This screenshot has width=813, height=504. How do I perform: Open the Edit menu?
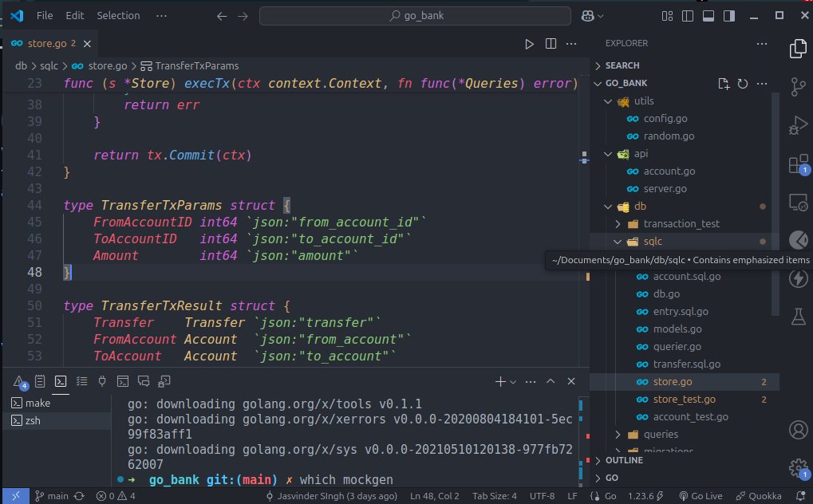(x=75, y=16)
